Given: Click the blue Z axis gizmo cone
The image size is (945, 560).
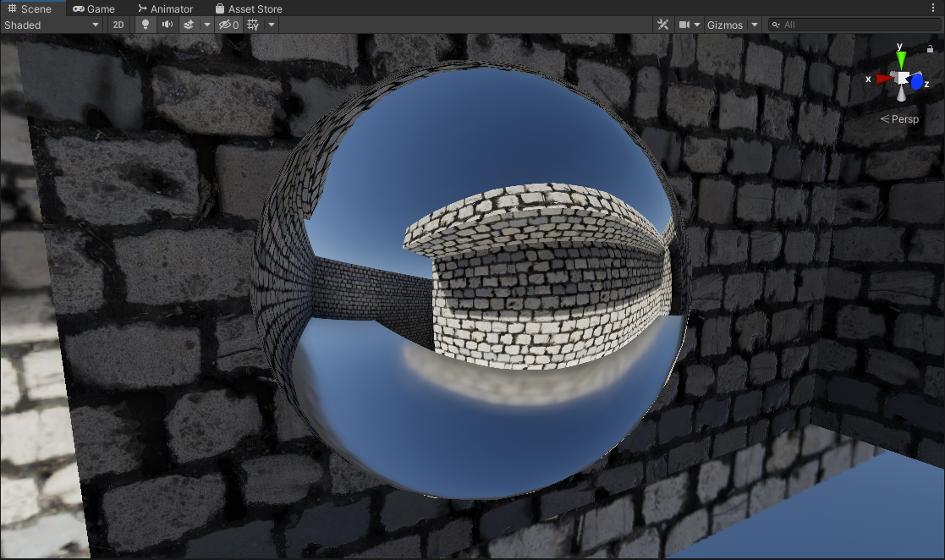Looking at the screenshot, I should [917, 82].
